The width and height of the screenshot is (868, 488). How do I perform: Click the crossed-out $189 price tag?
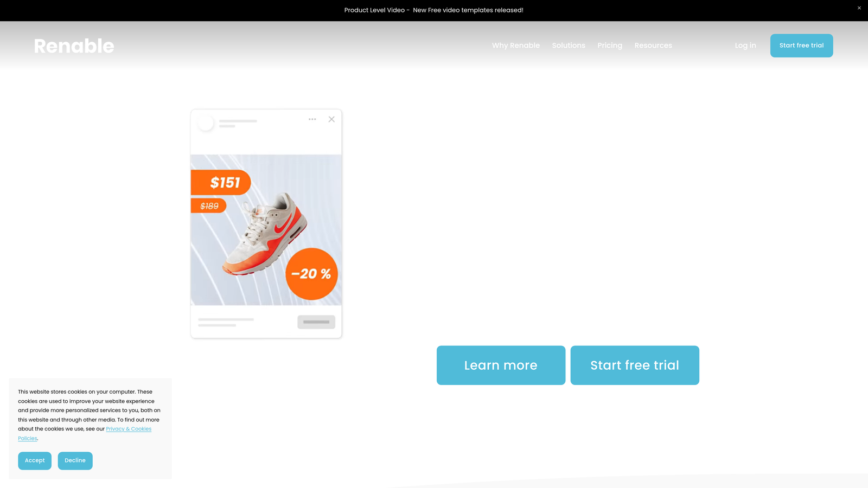208,206
